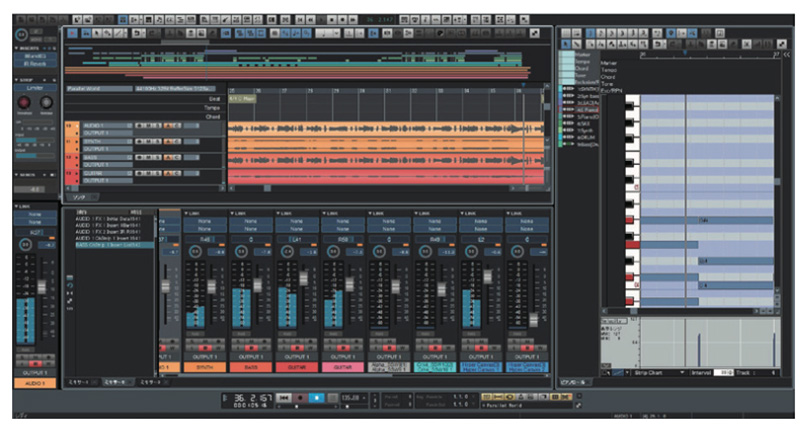The image size is (800, 433).
Task: Open the first None slot on the BASS mixer channel
Action: pos(251,221)
